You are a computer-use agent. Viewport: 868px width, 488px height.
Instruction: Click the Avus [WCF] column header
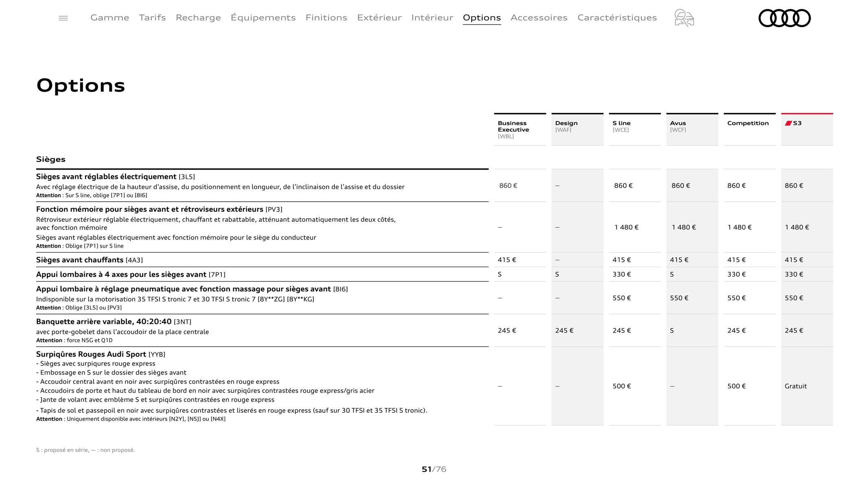692,129
